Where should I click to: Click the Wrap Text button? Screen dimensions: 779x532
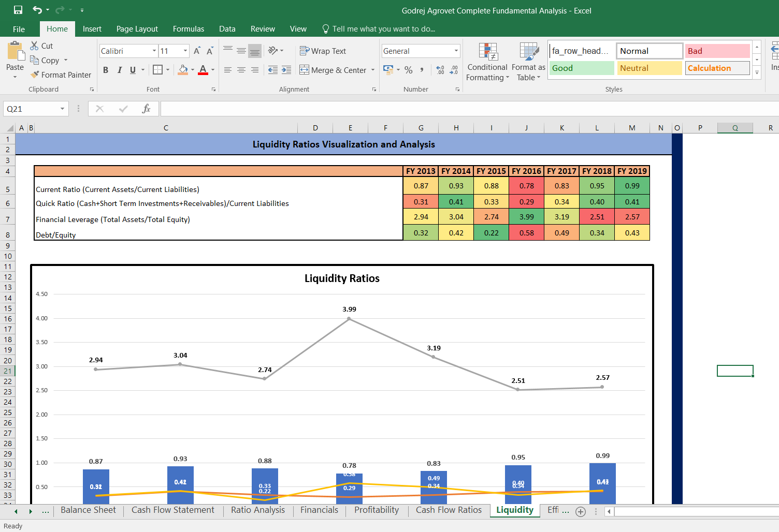[323, 51]
